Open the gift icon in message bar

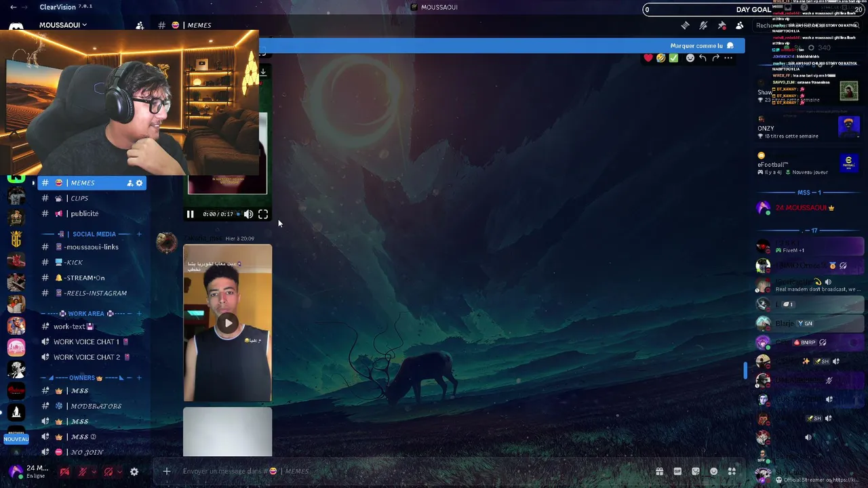tap(659, 471)
